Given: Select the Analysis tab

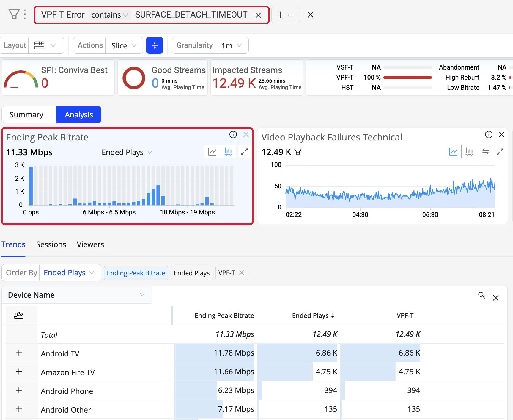Looking at the screenshot, I should (x=79, y=114).
